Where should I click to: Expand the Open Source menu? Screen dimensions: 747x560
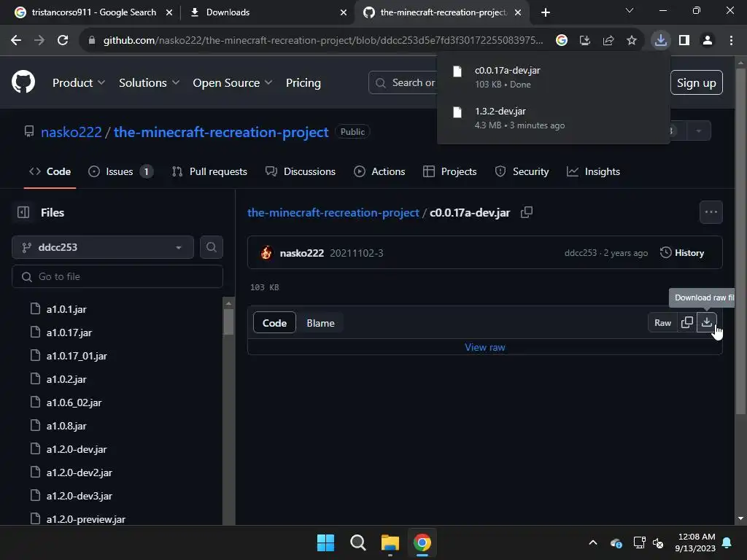tap(233, 83)
